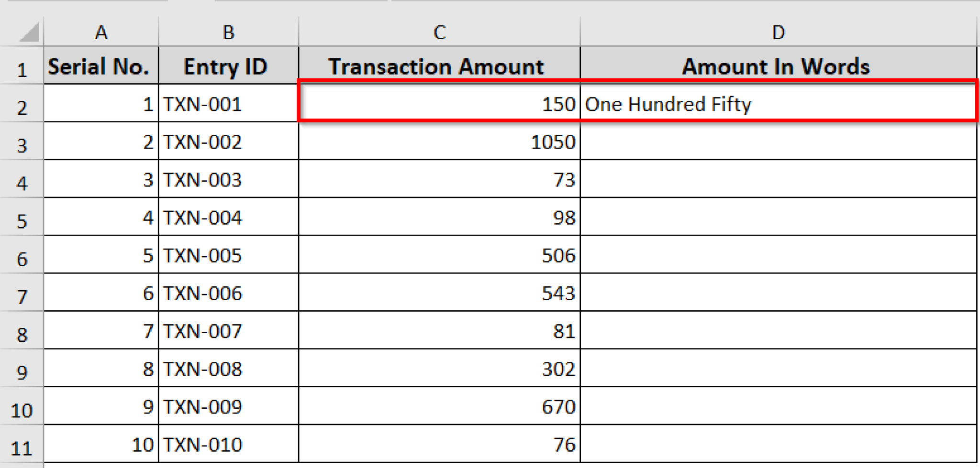Select the cell showing 670

[438, 407]
